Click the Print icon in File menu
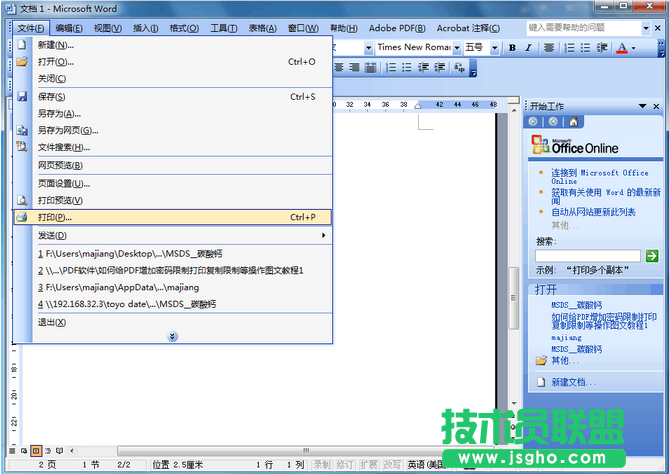 [x=22, y=217]
